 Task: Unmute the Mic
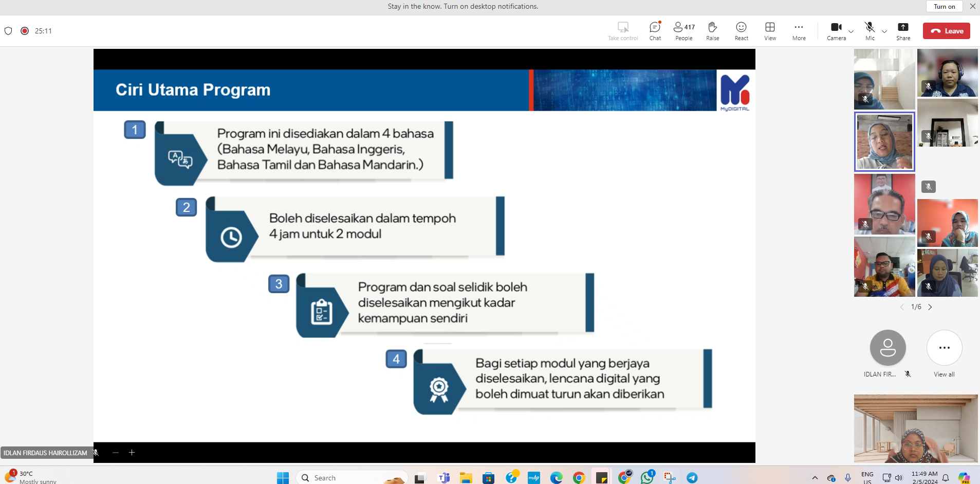tap(870, 31)
